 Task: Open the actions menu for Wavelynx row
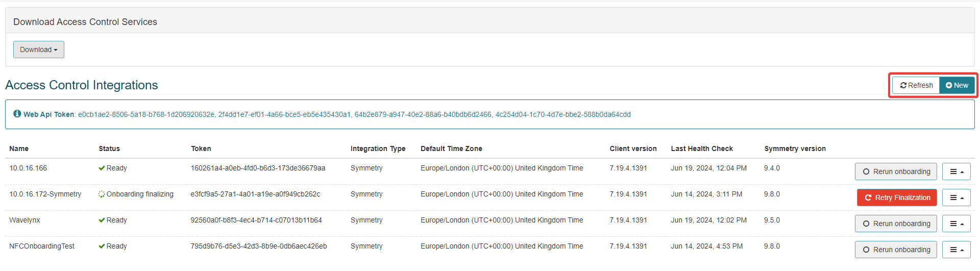click(x=956, y=224)
